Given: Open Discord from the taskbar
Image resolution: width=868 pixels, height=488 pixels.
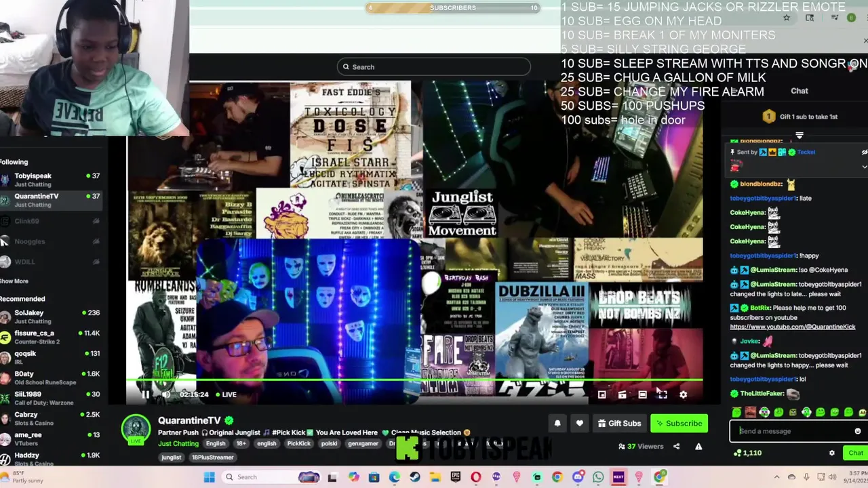Looking at the screenshot, I should click(x=578, y=477).
